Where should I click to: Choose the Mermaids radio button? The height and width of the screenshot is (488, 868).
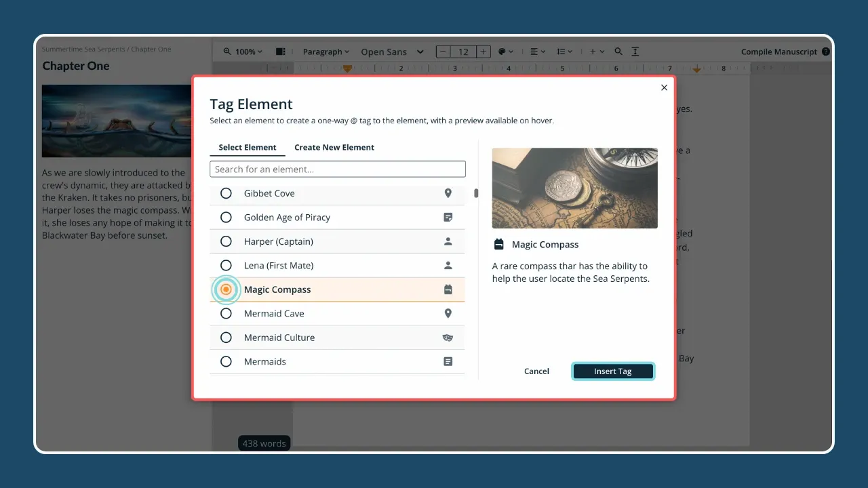(x=226, y=361)
